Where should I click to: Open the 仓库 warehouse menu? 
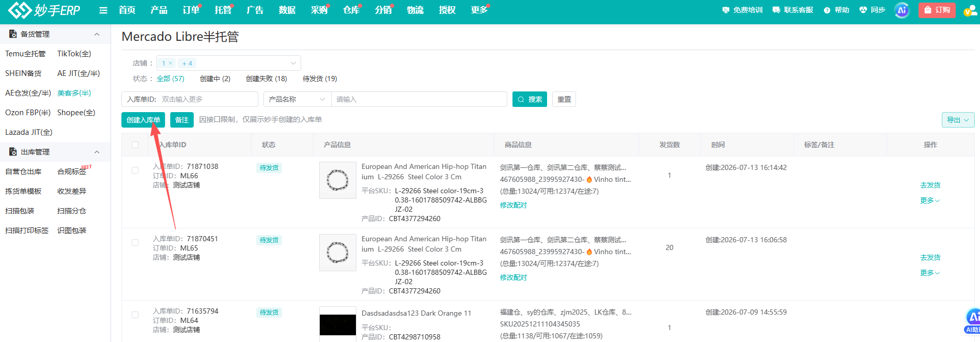point(351,10)
